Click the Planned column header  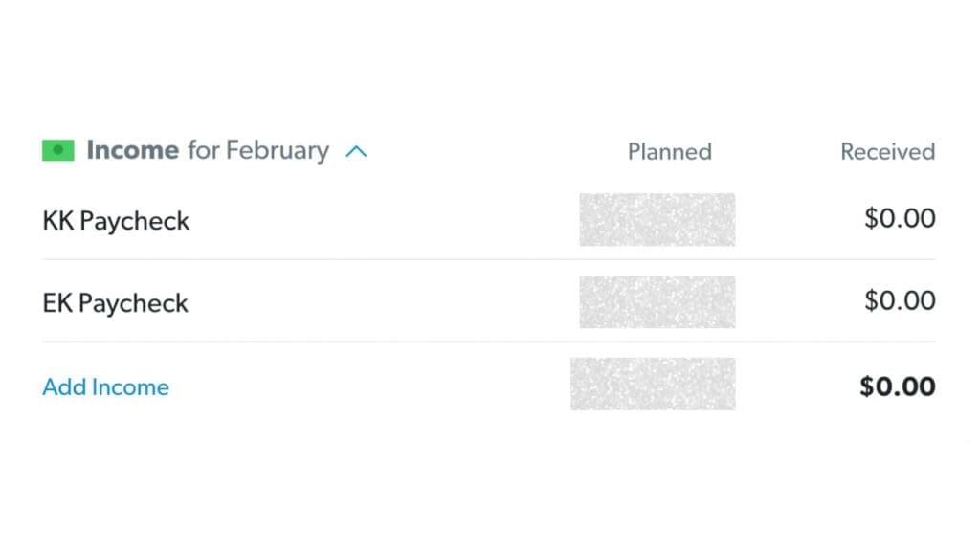[669, 151]
